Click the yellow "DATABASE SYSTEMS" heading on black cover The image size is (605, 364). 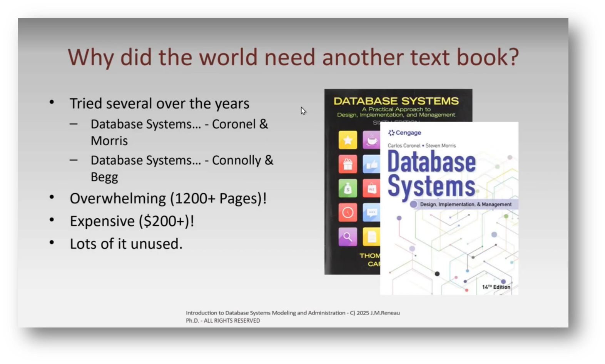pyautogui.click(x=396, y=101)
